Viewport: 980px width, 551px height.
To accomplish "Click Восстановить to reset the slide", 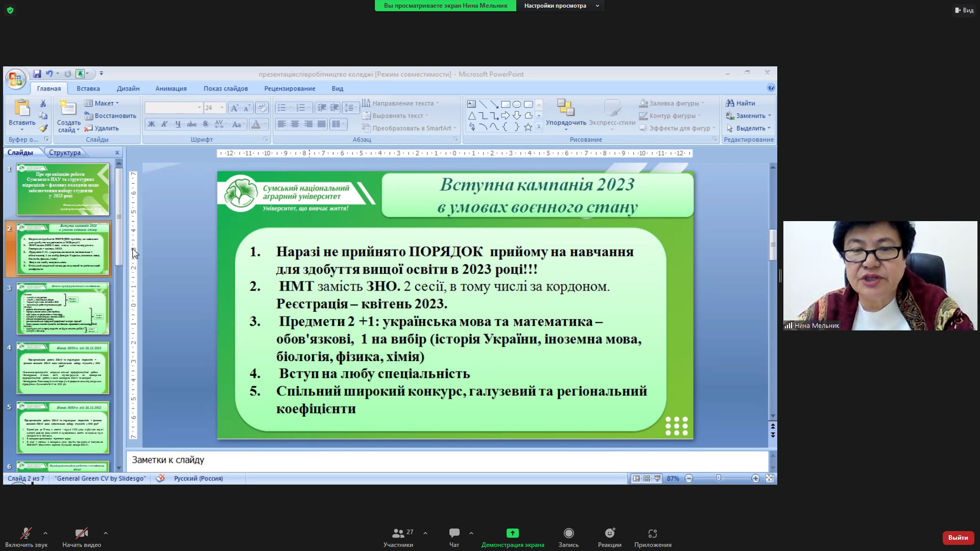I will [x=110, y=116].
